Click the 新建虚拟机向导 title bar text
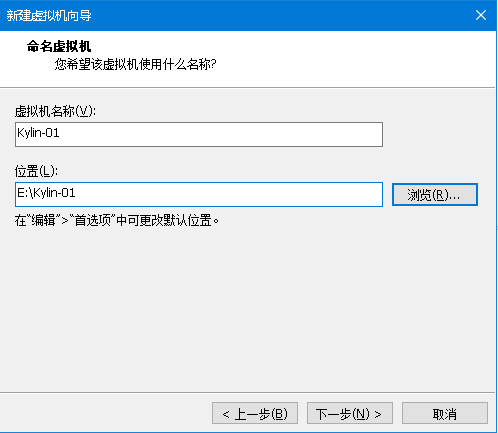 coord(49,16)
